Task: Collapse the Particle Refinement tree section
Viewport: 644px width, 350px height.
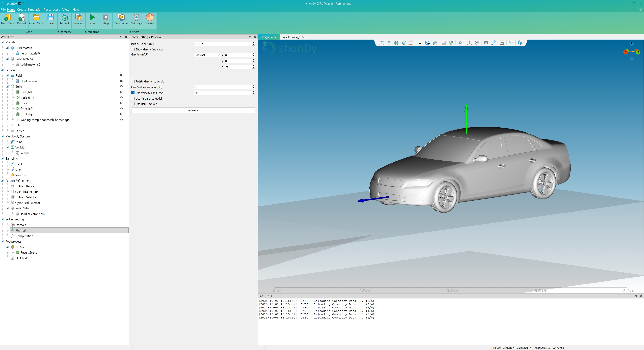Action: [x=3, y=181]
